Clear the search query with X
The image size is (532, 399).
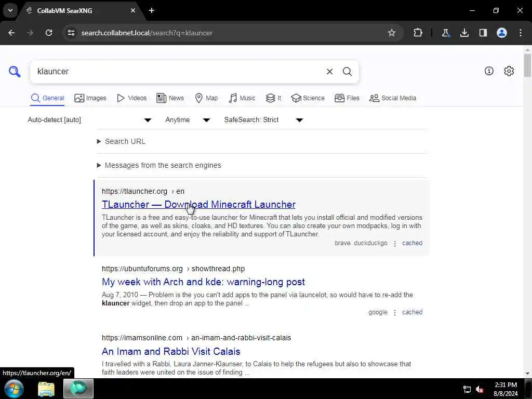[x=329, y=72]
